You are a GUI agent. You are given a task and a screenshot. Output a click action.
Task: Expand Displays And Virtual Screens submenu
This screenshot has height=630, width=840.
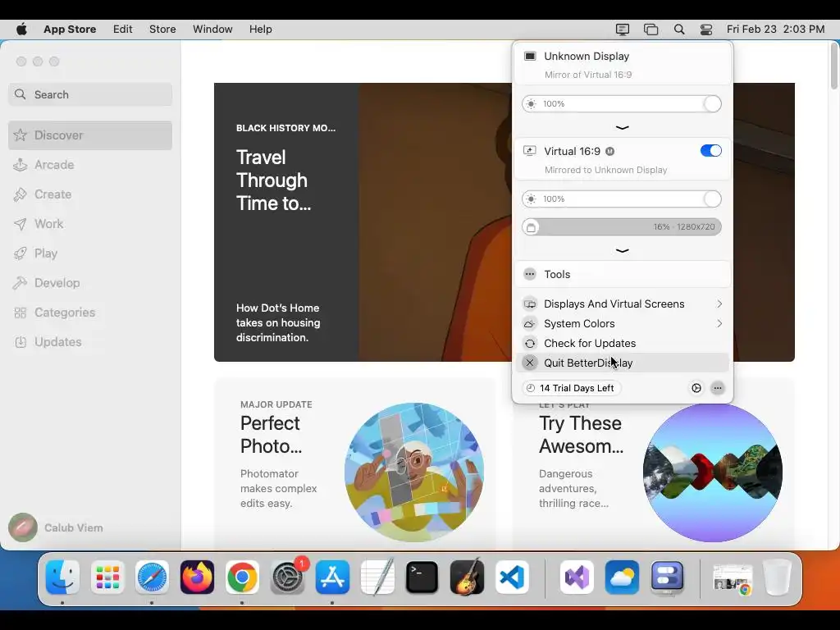point(623,304)
